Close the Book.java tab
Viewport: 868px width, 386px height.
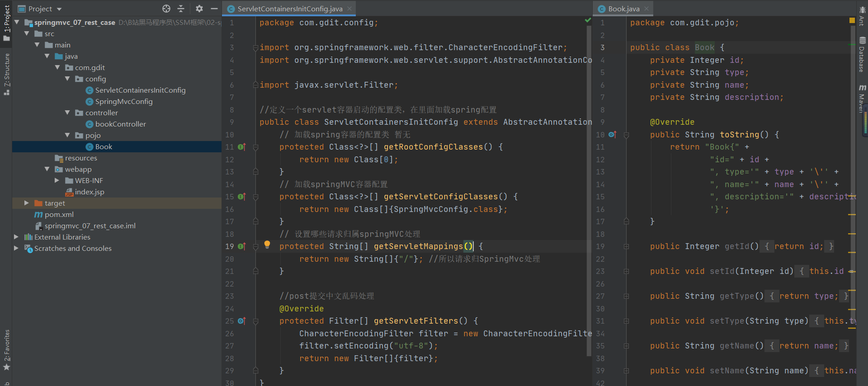646,9
